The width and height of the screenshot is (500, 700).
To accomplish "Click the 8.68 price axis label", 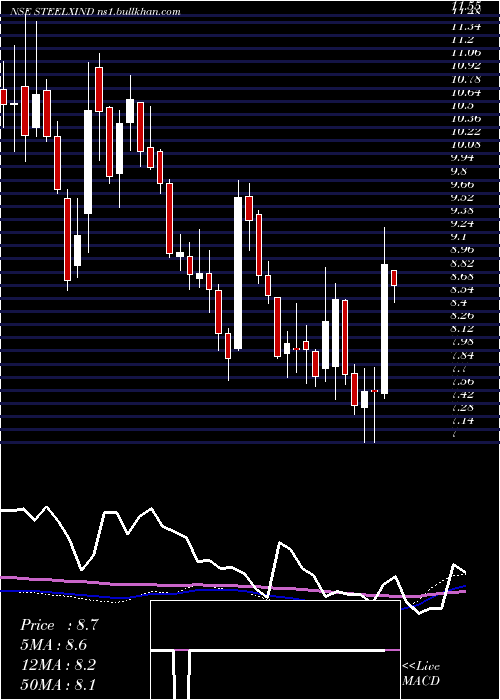I will [464, 276].
